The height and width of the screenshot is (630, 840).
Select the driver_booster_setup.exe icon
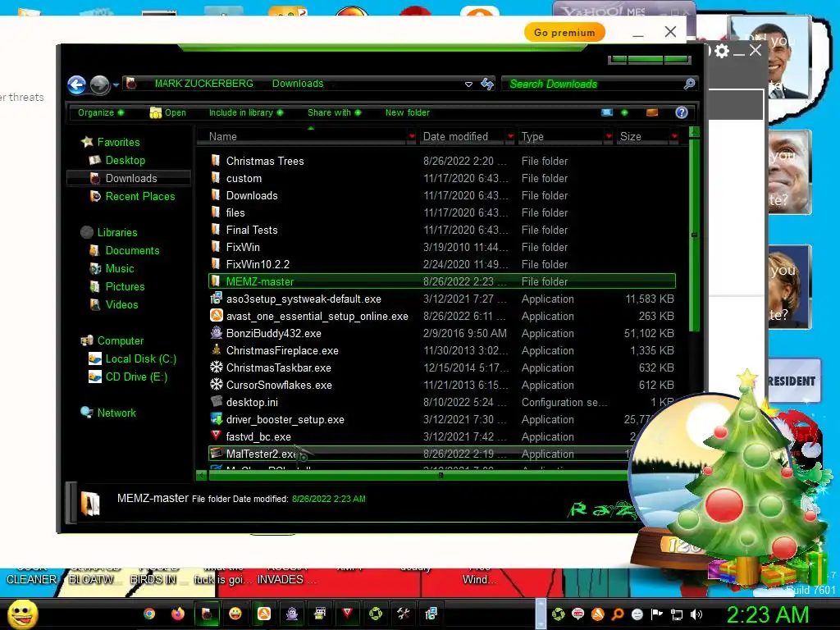click(216, 419)
